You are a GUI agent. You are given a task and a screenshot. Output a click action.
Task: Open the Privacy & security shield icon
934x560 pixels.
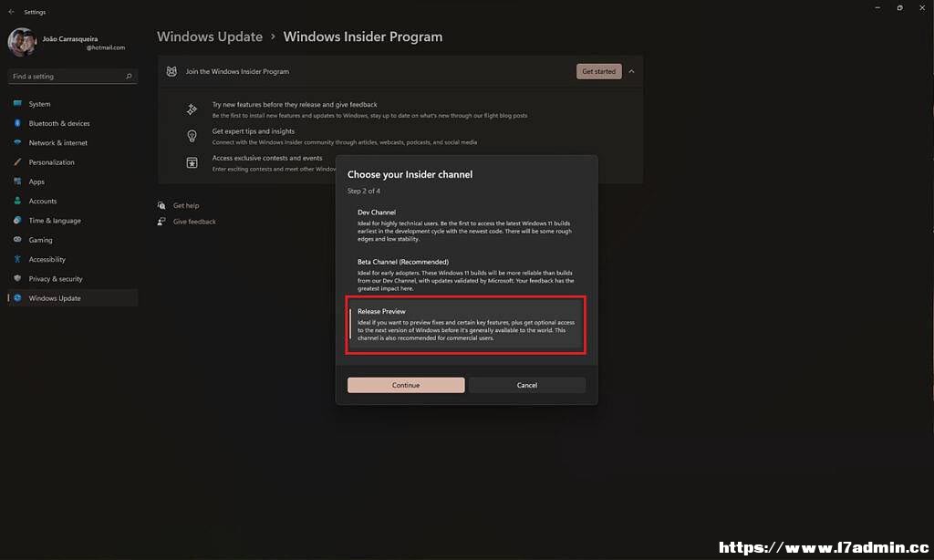coord(17,278)
